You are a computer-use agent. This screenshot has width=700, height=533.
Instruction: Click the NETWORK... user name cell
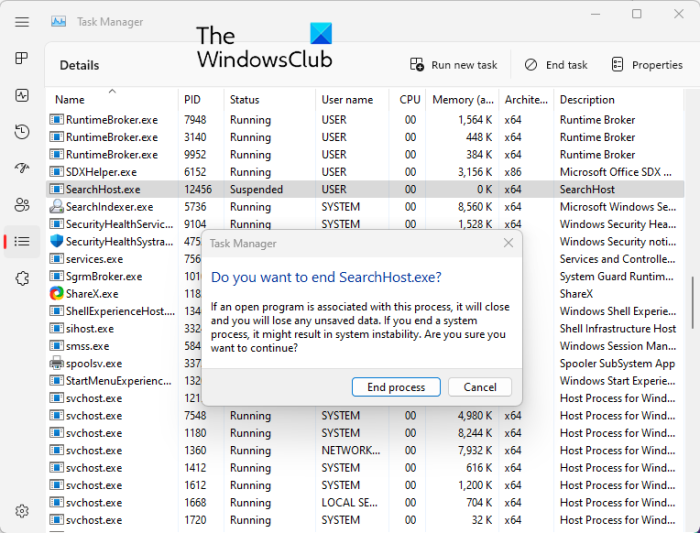(x=351, y=450)
